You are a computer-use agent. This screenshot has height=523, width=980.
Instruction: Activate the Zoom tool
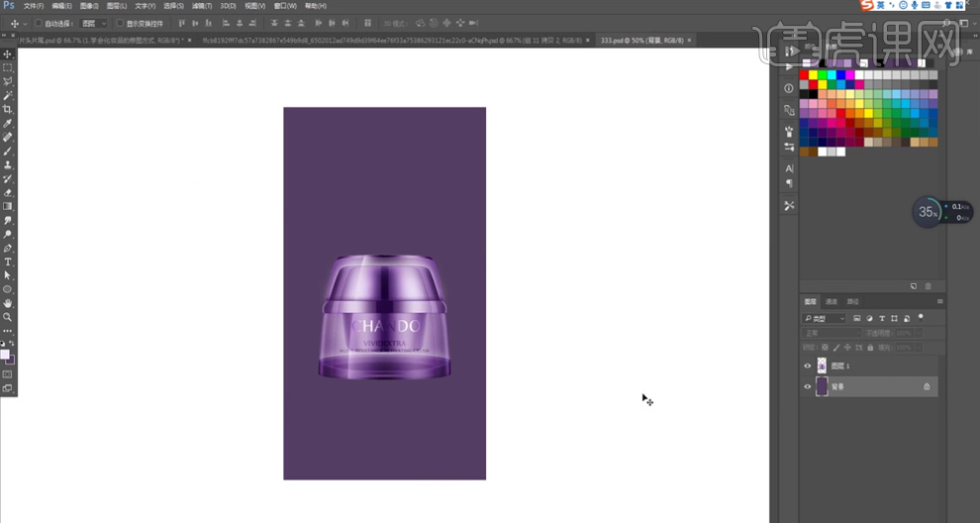click(8, 317)
